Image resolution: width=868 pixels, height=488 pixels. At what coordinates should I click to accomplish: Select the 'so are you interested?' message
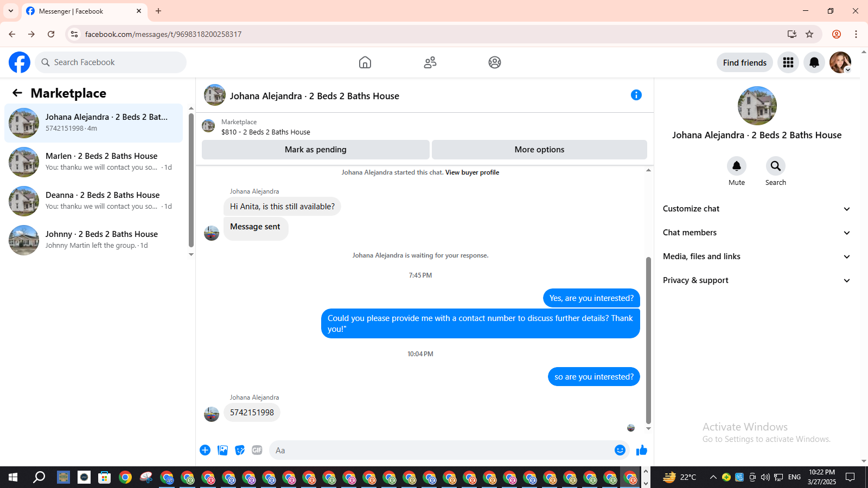(594, 377)
